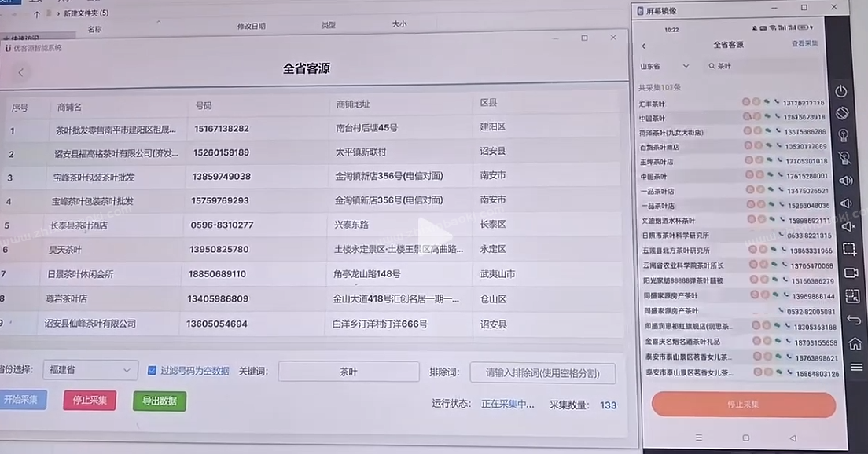The height and width of the screenshot is (454, 868).
Task: Click the back chevron on the mirrored phone screen
Action: [643, 46]
